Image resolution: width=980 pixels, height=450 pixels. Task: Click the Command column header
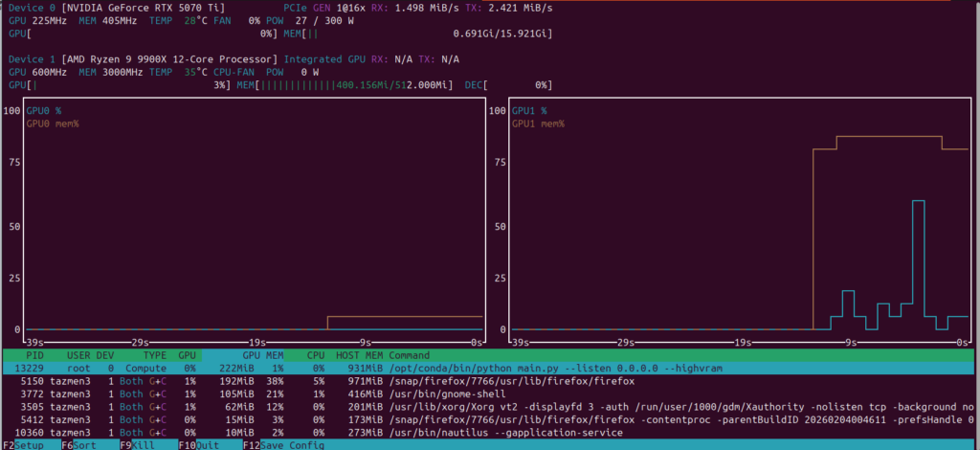pyautogui.click(x=410, y=355)
